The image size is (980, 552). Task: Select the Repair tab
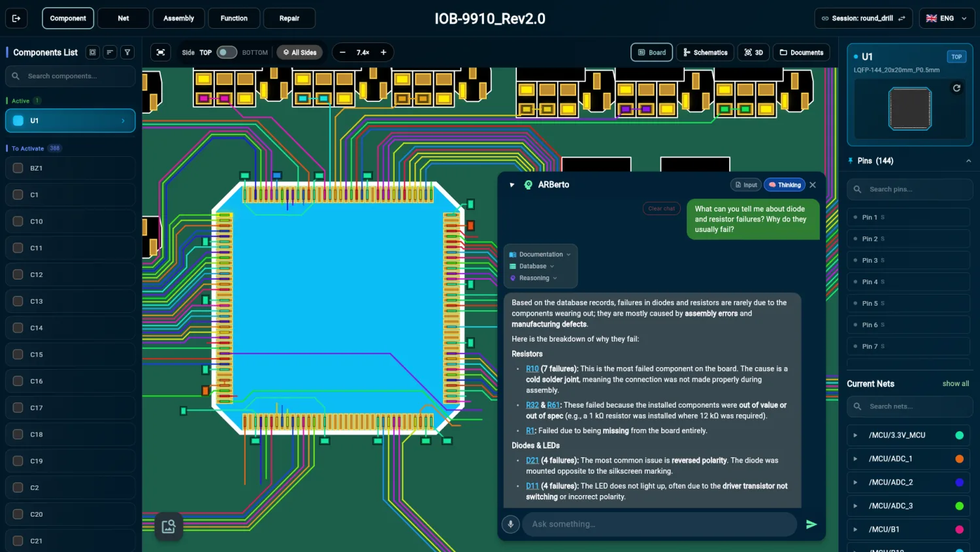pos(289,18)
